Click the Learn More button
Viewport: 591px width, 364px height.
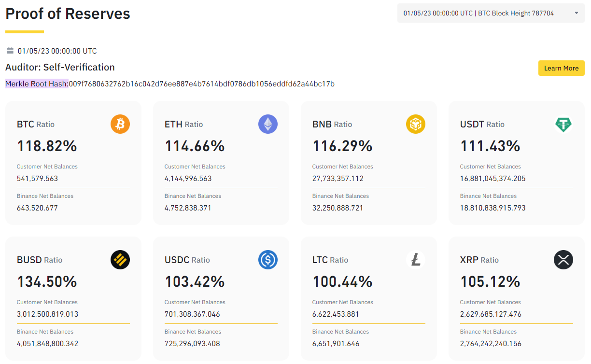coord(562,68)
